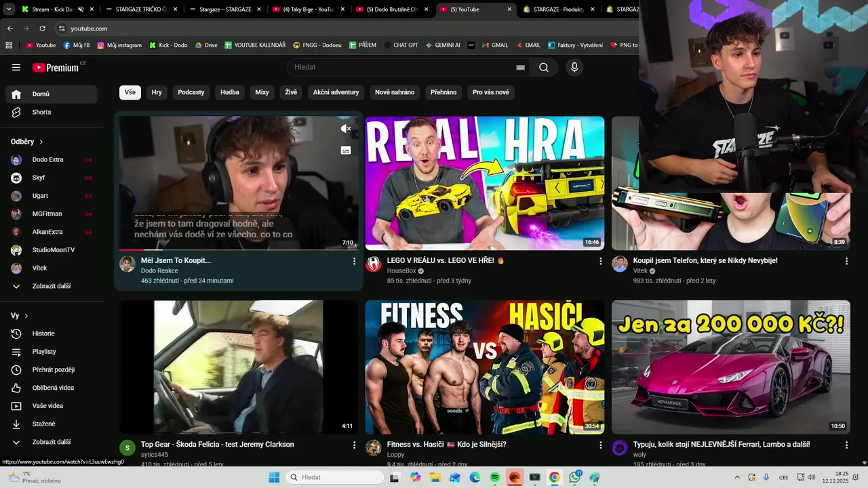The image size is (868, 488).
Task: Open Google Chrome taskbar icon
Action: [554, 477]
